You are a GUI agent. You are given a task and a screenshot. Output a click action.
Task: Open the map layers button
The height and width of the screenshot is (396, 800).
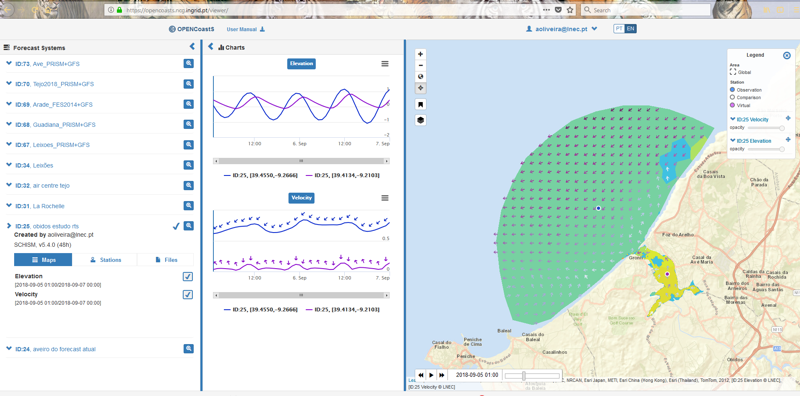coord(420,120)
